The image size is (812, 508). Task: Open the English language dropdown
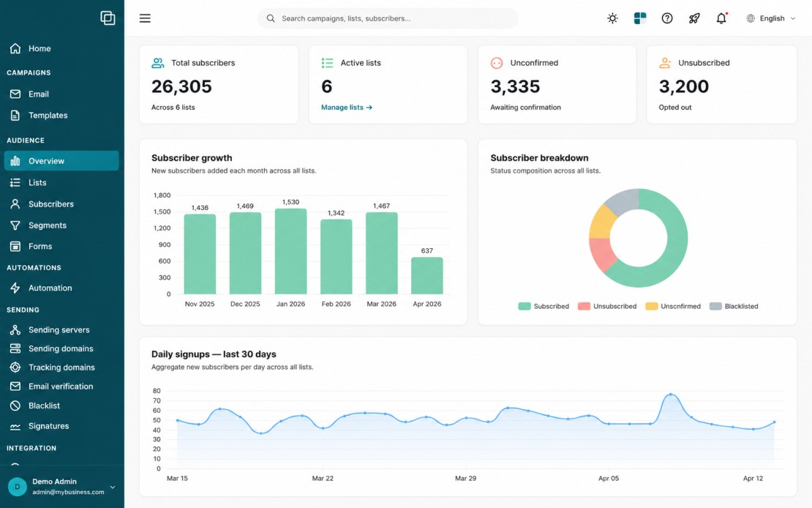click(770, 18)
